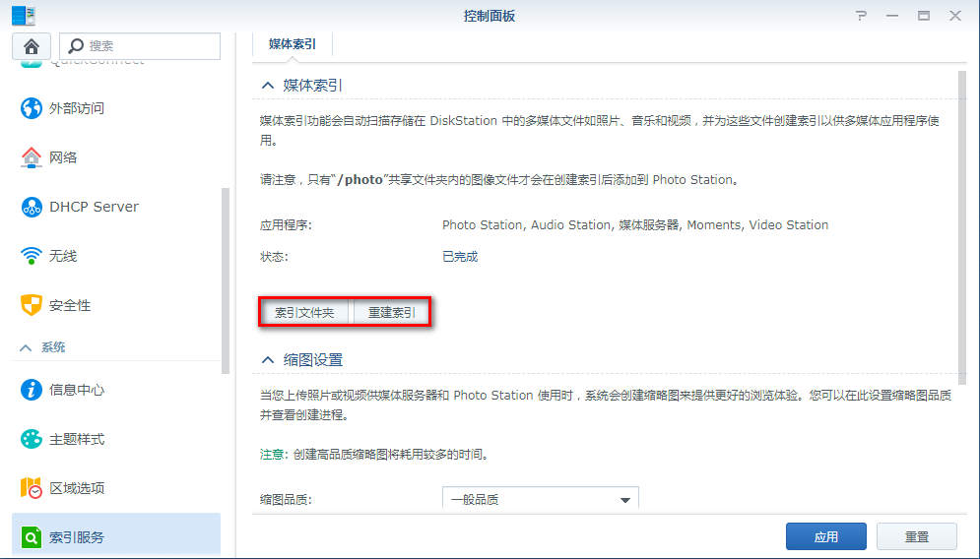Collapse the 系统 sidebar section
Screen dimensions: 980x559
26,347
